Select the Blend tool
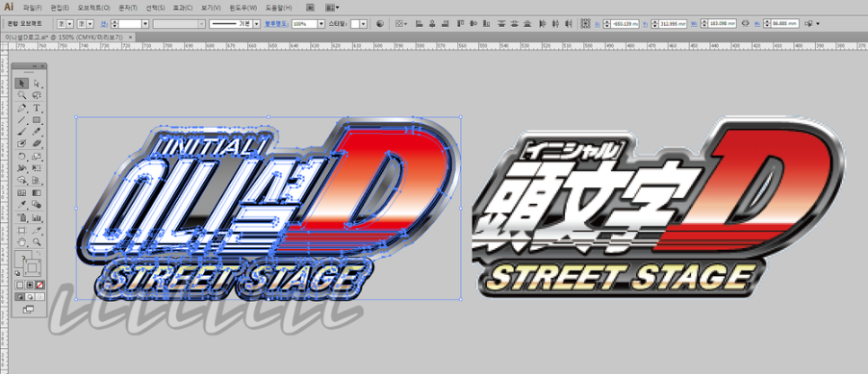 point(37,204)
